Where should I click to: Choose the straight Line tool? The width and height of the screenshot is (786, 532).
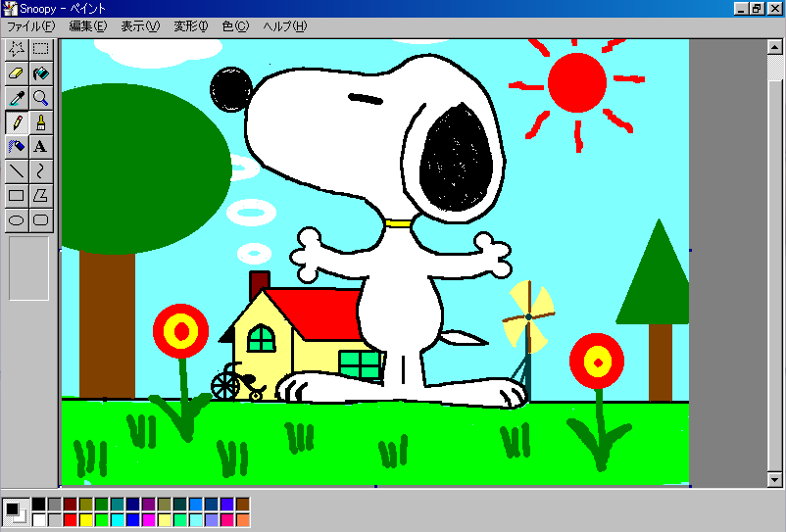[17, 170]
